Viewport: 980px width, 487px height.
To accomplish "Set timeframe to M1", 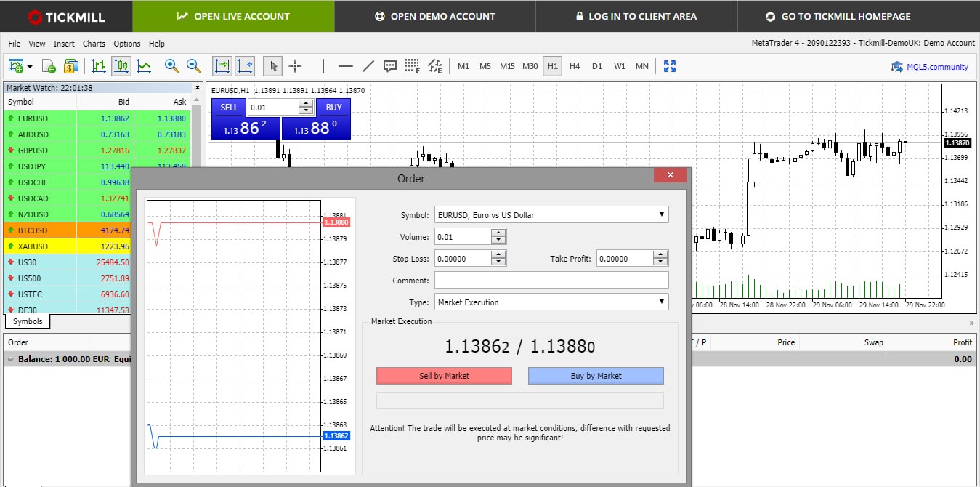I will [463, 66].
